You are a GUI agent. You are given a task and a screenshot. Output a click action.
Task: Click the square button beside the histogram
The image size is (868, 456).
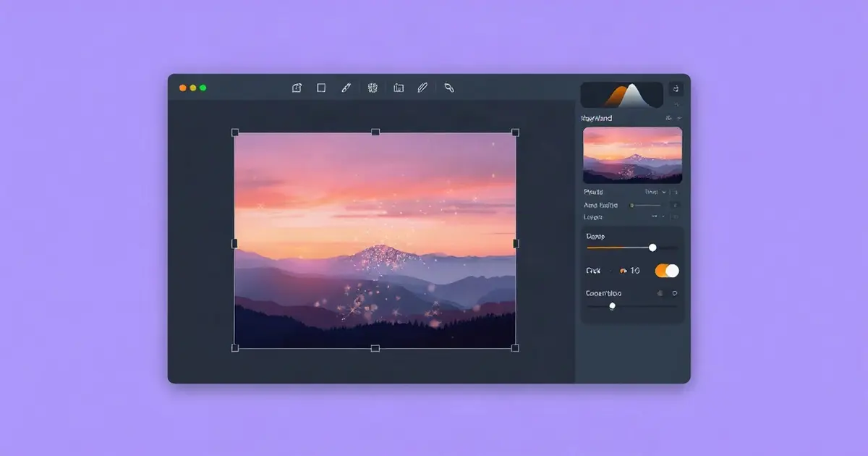tap(676, 88)
